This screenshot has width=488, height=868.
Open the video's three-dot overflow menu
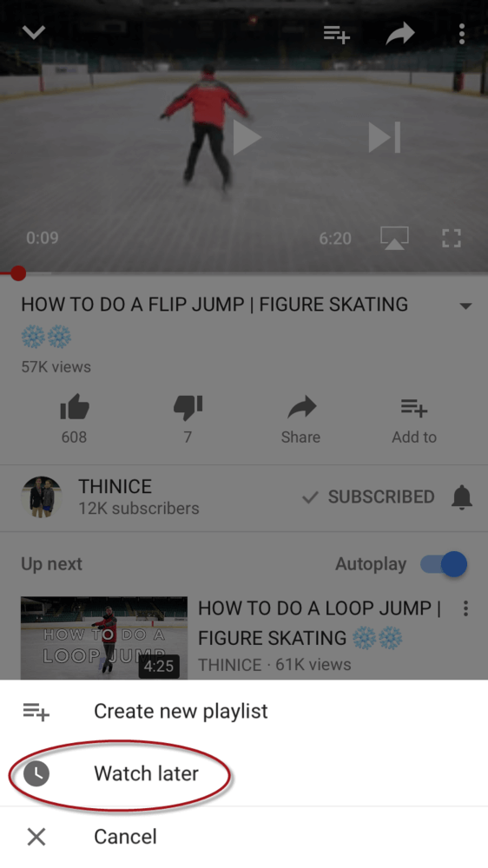pyautogui.click(x=461, y=35)
